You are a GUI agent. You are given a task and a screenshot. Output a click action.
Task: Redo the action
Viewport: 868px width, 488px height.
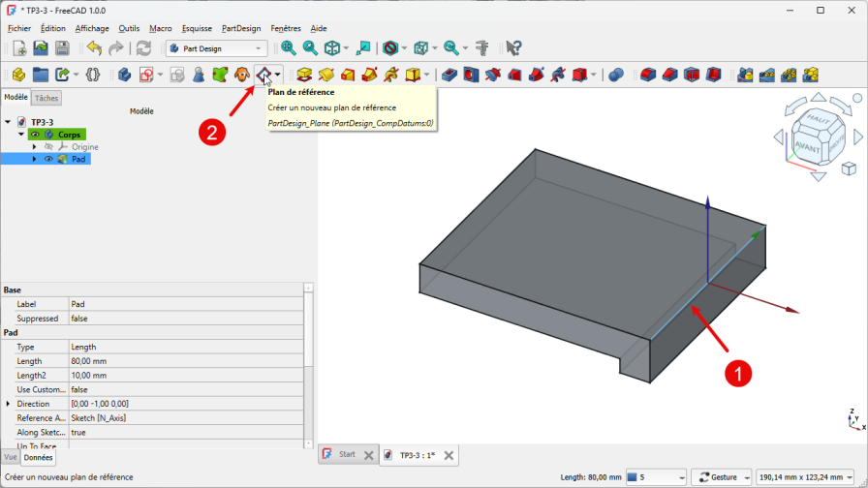pos(115,48)
